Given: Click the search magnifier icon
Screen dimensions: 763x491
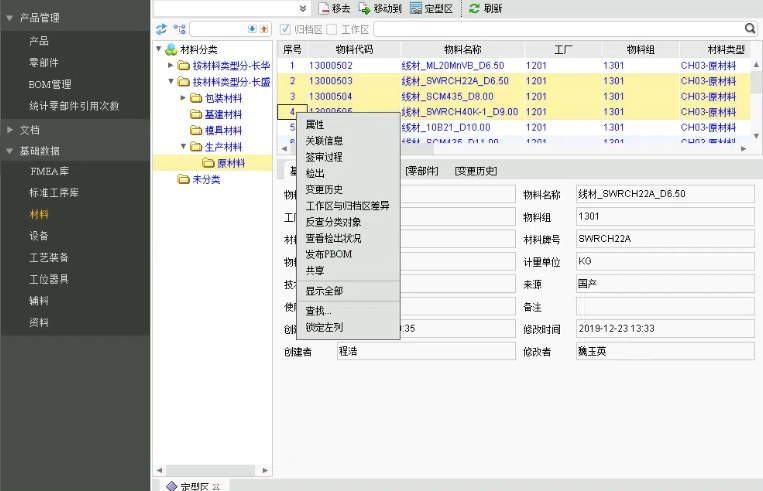Looking at the screenshot, I should point(750,29).
